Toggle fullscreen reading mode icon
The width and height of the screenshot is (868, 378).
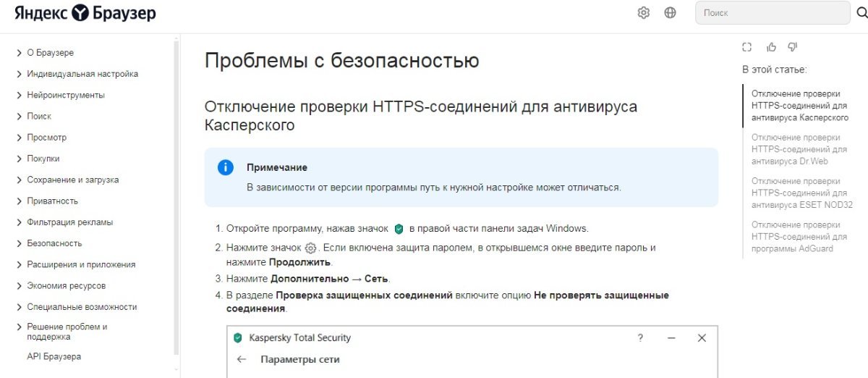click(x=747, y=48)
